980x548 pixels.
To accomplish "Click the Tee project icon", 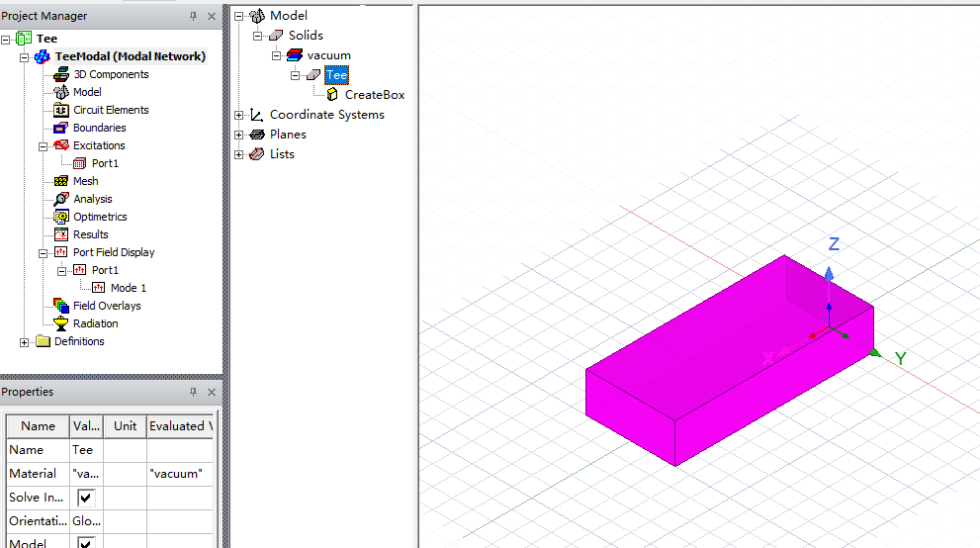I will (24, 39).
